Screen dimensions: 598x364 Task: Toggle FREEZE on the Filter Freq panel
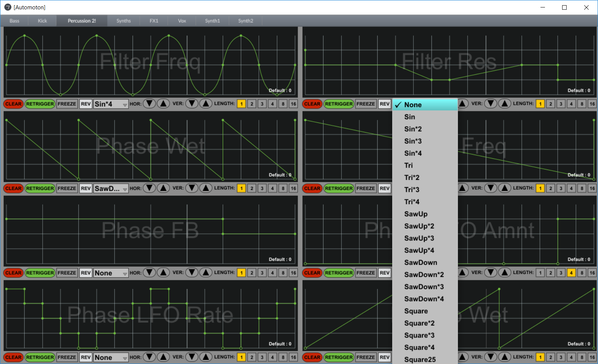coord(67,104)
